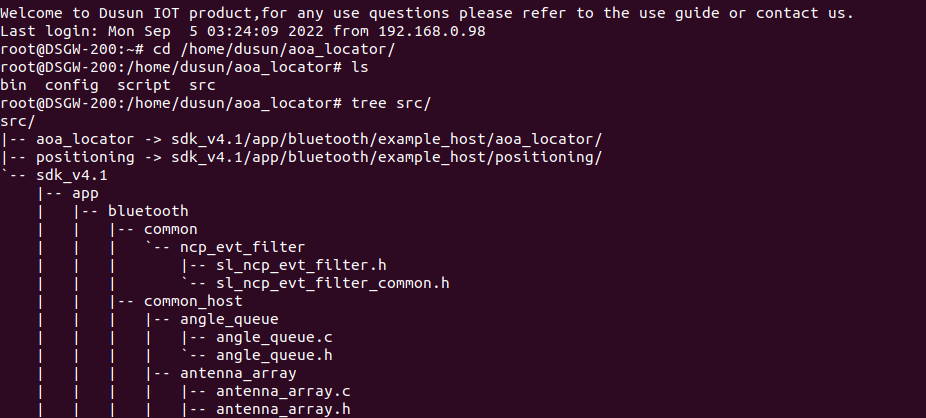Select the common_host directory
Image resolution: width=926 pixels, height=418 pixels.
[x=193, y=301]
